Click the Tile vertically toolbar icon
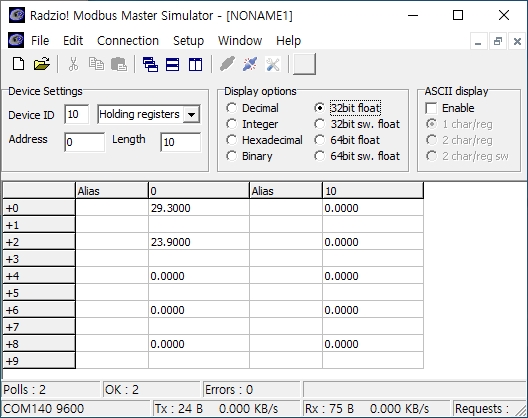 (x=195, y=64)
